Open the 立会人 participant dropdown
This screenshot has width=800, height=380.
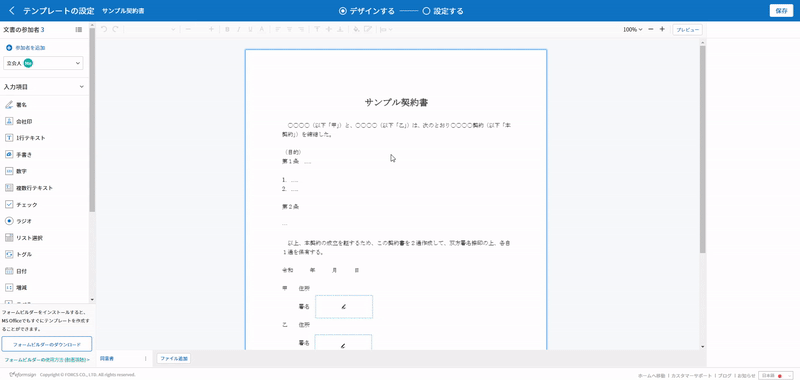[x=43, y=63]
